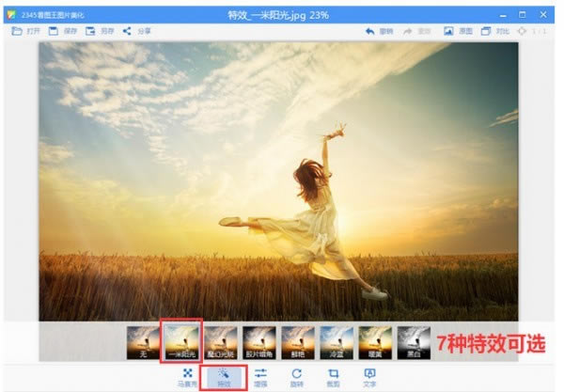Choose the 冷蓝 cool blue effect
The height and width of the screenshot is (392, 564).
coord(337,343)
